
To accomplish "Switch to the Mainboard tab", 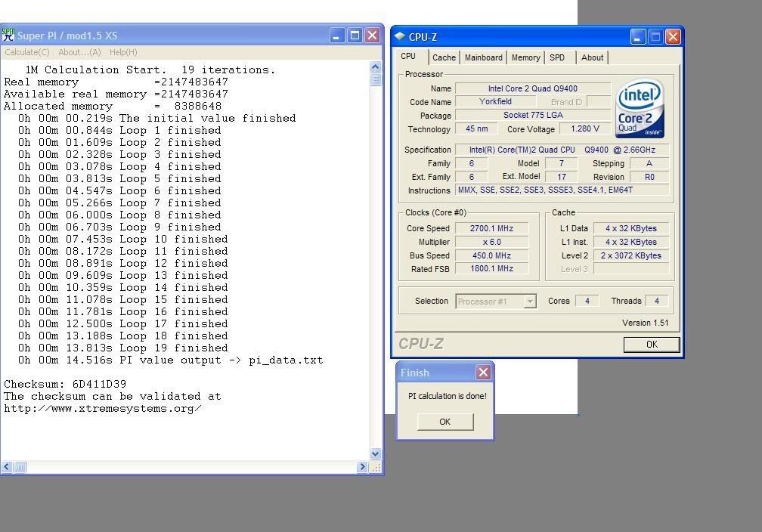I will pos(484,58).
